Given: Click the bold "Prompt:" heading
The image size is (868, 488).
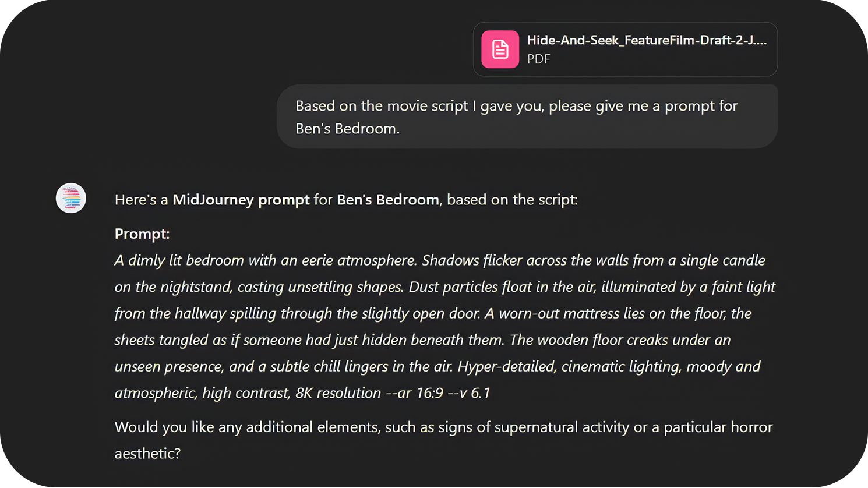Looking at the screenshot, I should [142, 234].
